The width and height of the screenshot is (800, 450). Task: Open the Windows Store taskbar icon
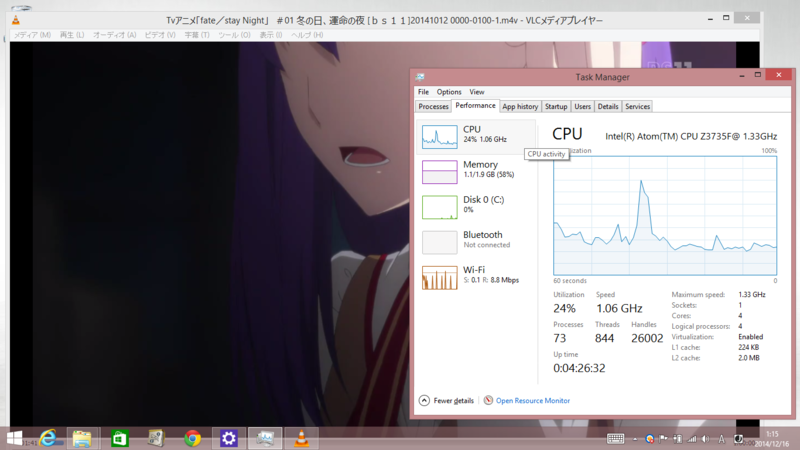click(x=119, y=438)
